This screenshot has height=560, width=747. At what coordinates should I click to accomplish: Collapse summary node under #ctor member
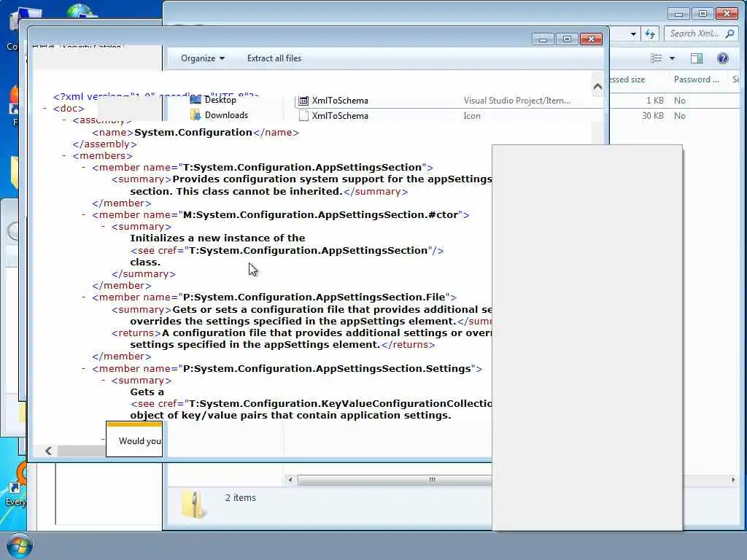[x=104, y=227]
